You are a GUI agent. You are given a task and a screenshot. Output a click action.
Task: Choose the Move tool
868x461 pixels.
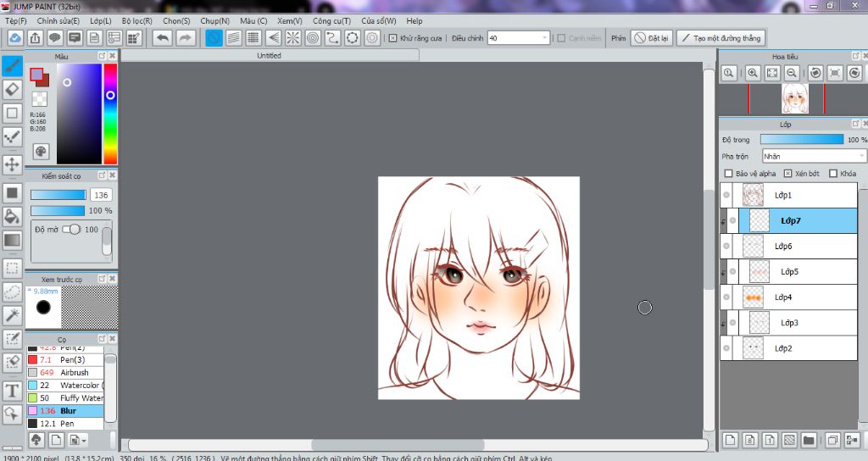tap(12, 164)
